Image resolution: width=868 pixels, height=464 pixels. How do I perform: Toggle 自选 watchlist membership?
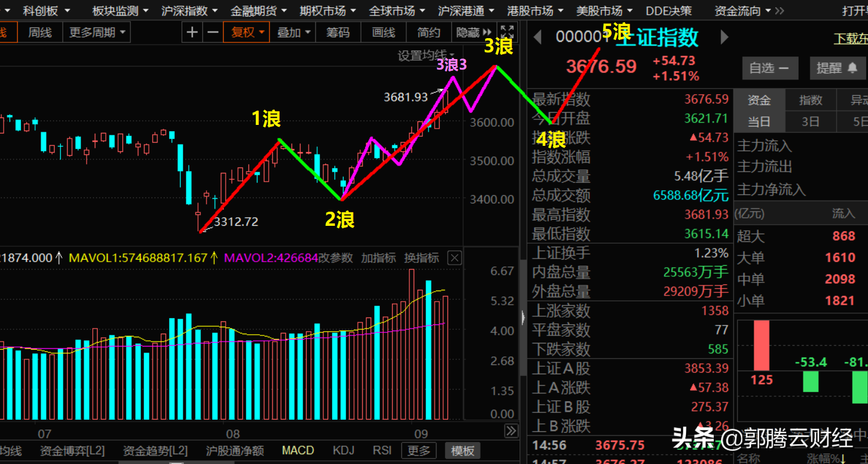[769, 68]
